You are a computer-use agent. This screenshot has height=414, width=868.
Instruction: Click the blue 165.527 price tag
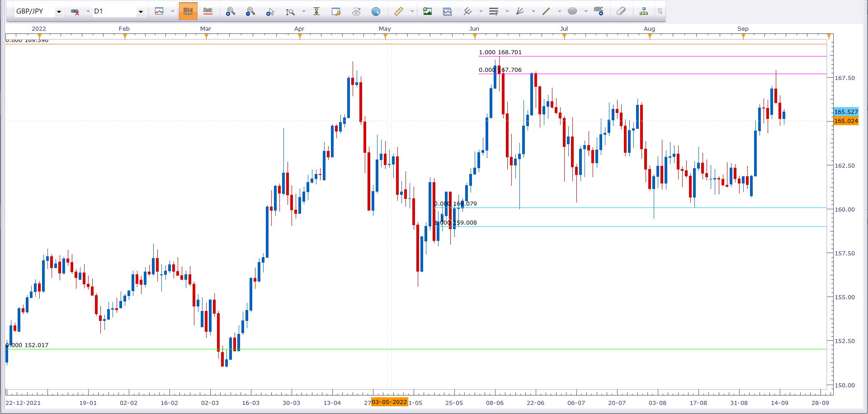846,112
